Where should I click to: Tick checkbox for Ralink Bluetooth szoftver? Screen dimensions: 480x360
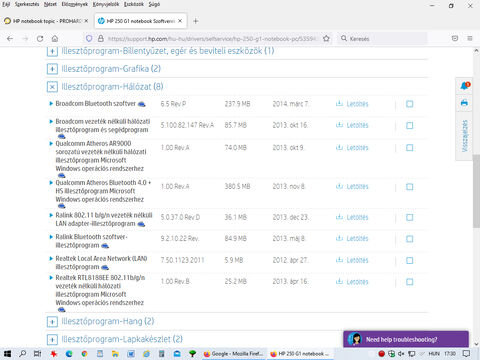point(410,239)
